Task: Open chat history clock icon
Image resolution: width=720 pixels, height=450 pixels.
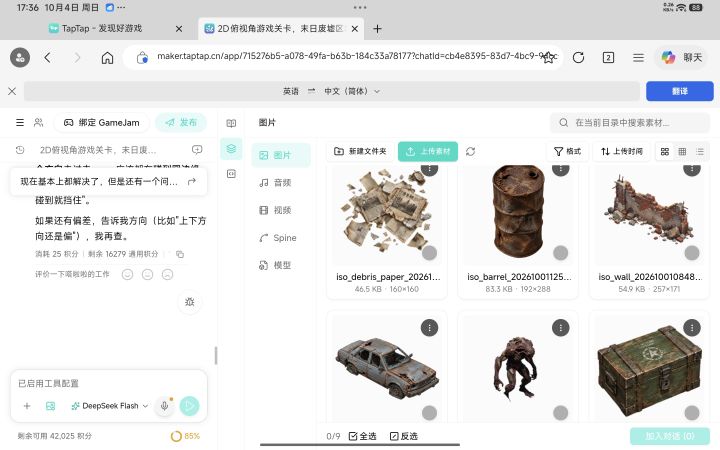Action: tap(20, 150)
